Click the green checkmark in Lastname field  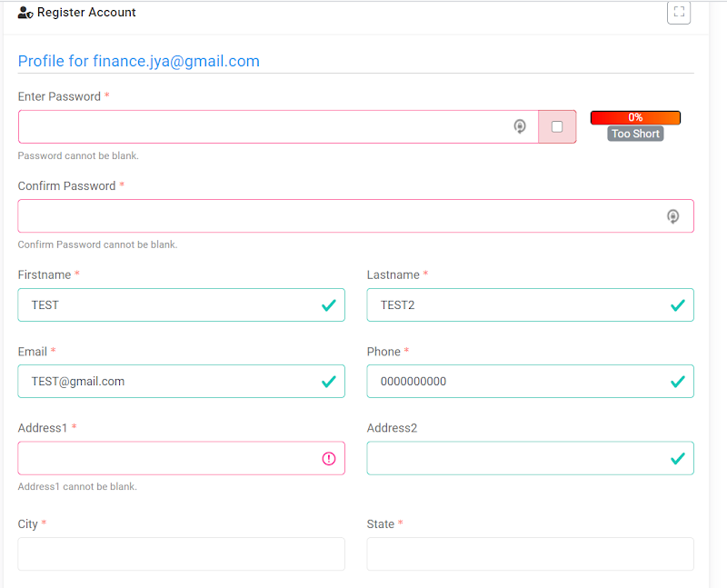coord(678,305)
